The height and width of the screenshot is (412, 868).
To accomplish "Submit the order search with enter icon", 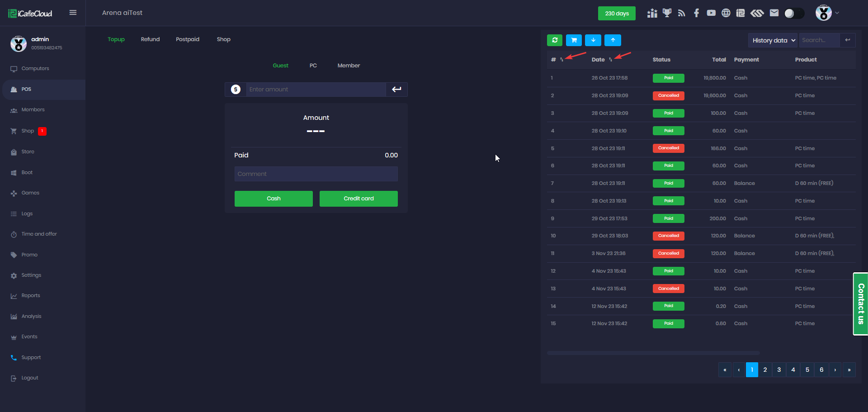I will point(848,40).
